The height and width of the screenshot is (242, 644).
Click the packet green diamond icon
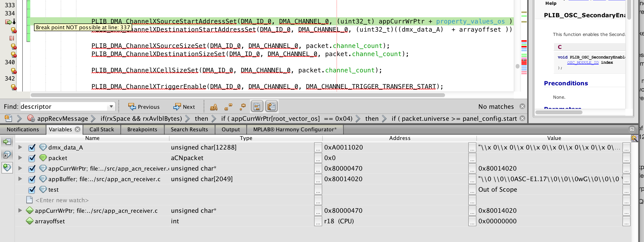click(x=43, y=158)
